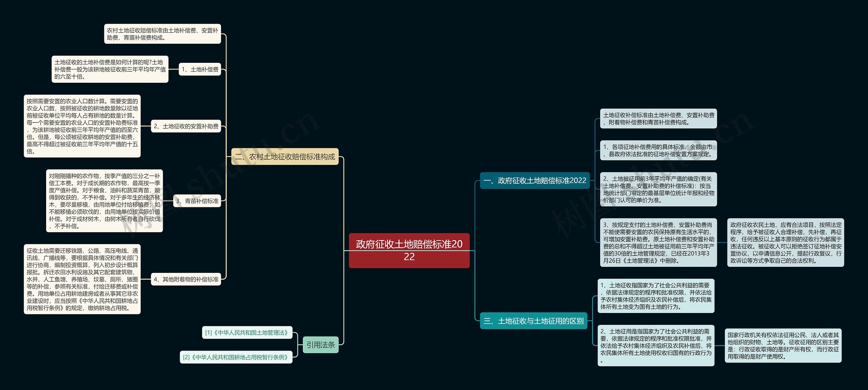Select the node 1、土地补偿费
868x390 pixels.
[200, 69]
